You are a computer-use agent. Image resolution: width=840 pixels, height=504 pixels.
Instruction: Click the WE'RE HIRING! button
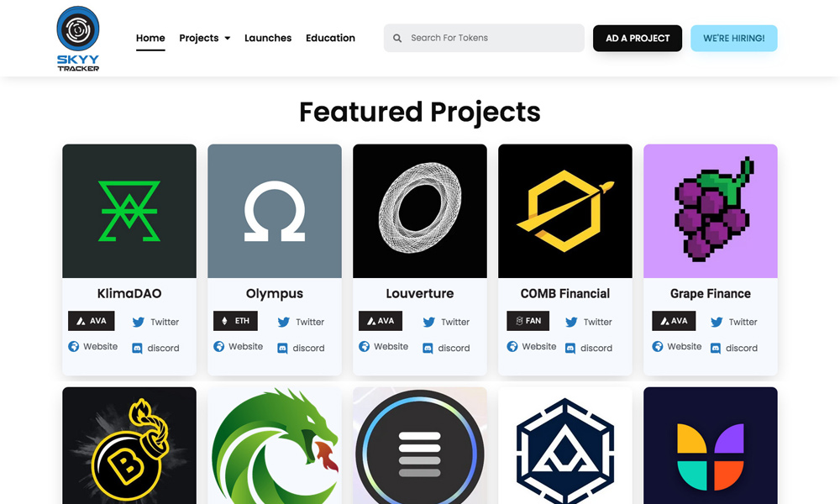pyautogui.click(x=733, y=38)
